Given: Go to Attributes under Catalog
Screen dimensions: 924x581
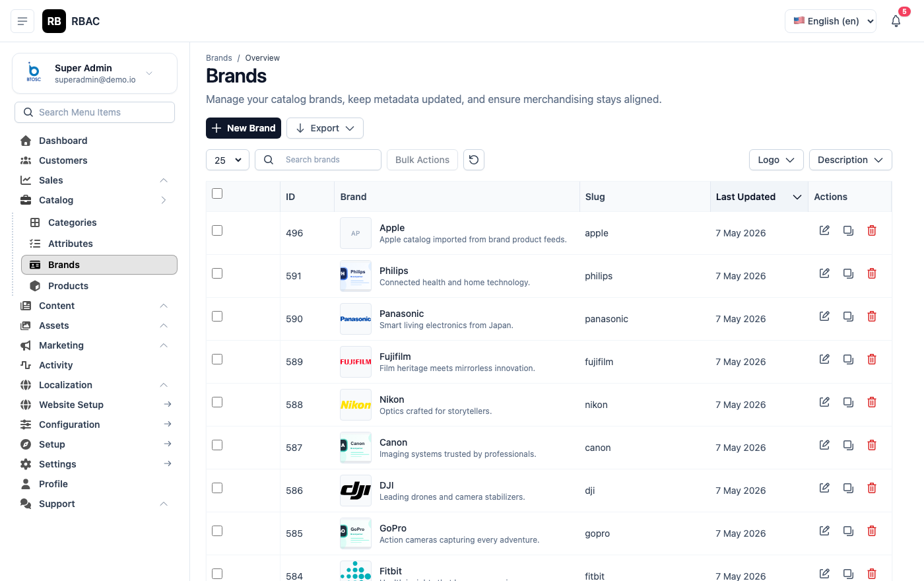Looking at the screenshot, I should click(70, 244).
